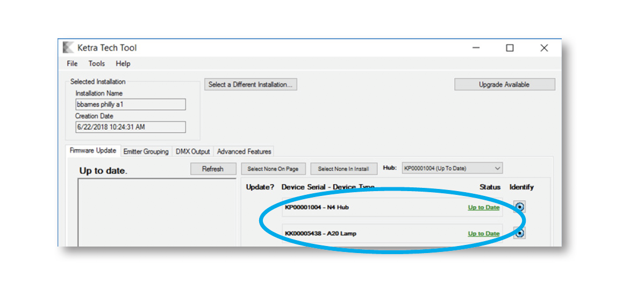644x281 pixels.
Task: Click the Identify icon for A20 Lamp
Action: (519, 233)
